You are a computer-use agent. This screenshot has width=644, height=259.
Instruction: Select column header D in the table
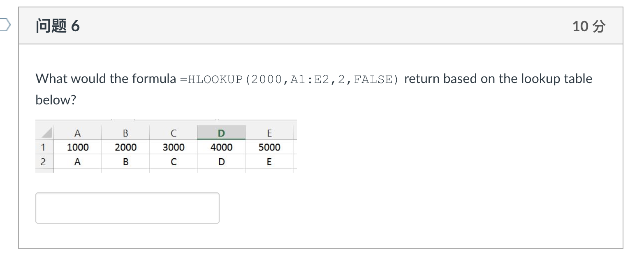[x=221, y=132]
